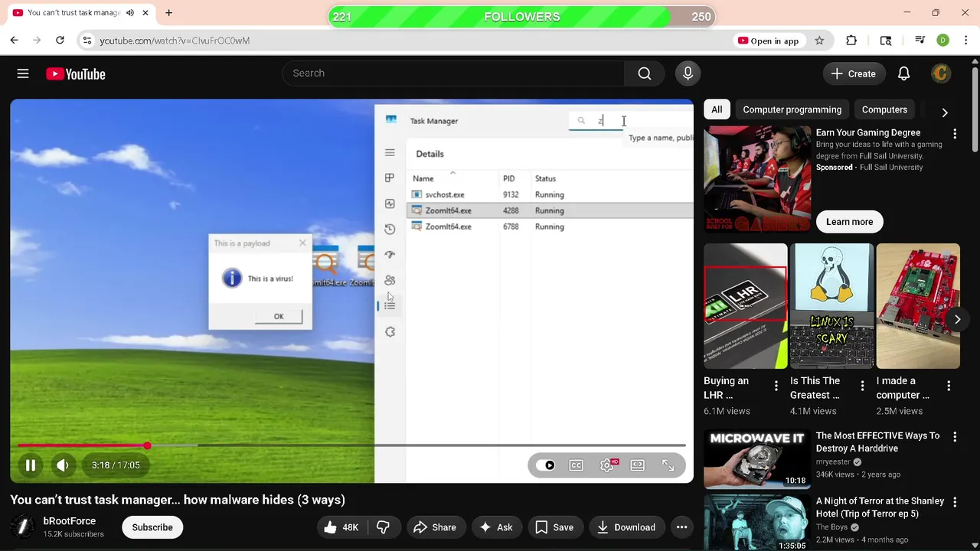Open the Chrome profile avatar
980x551 pixels.
click(x=943, y=41)
